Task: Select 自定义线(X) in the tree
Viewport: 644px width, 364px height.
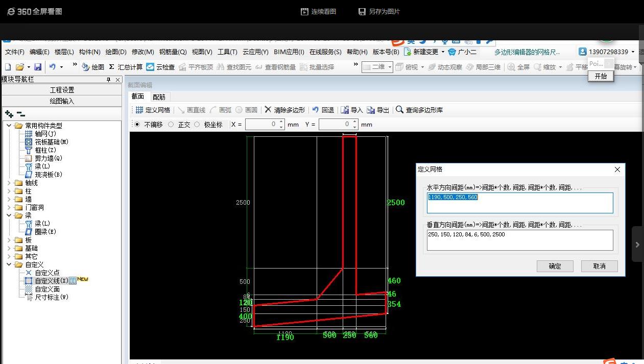Action: pos(51,281)
